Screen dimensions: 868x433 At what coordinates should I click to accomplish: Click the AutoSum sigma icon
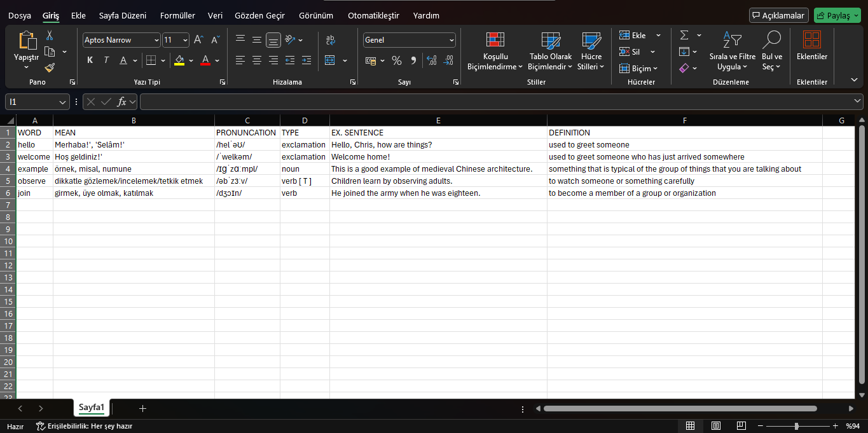pyautogui.click(x=684, y=36)
